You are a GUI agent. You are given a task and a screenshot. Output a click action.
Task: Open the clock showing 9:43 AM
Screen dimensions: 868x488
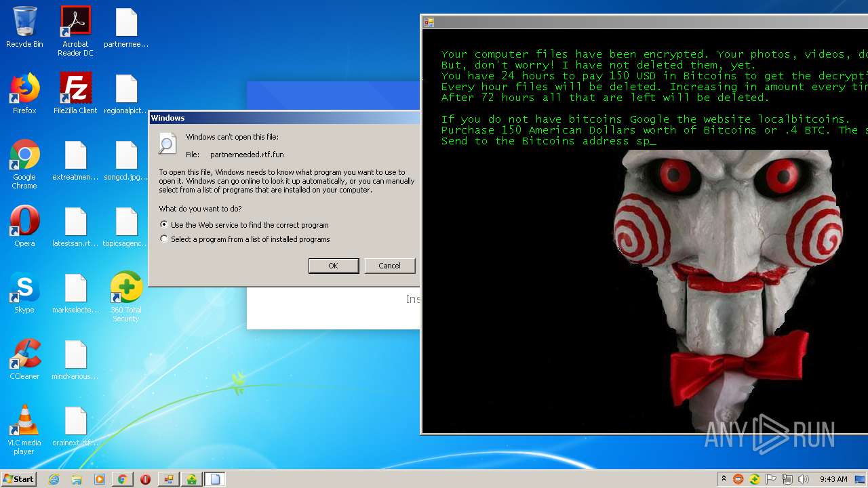point(833,479)
